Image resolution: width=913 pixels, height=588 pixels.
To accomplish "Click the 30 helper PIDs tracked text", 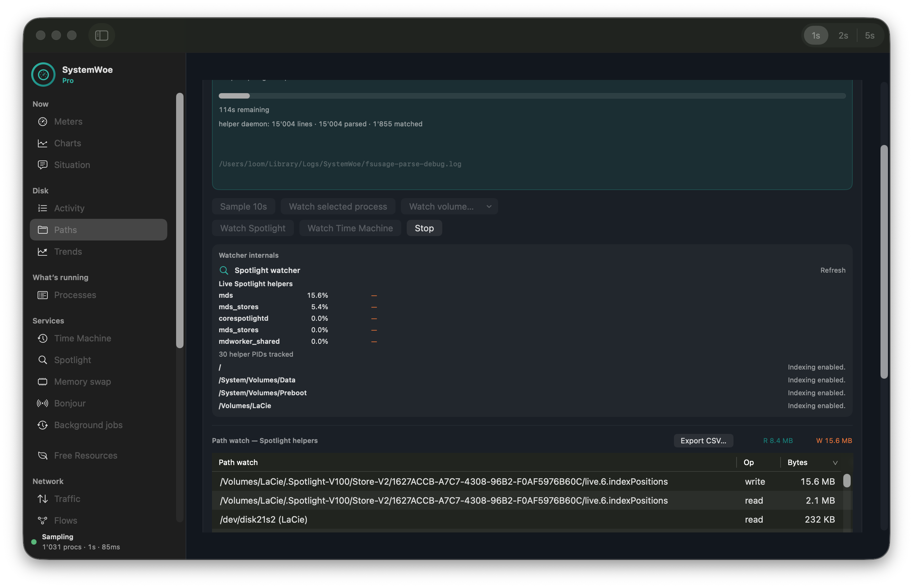I will 256,354.
